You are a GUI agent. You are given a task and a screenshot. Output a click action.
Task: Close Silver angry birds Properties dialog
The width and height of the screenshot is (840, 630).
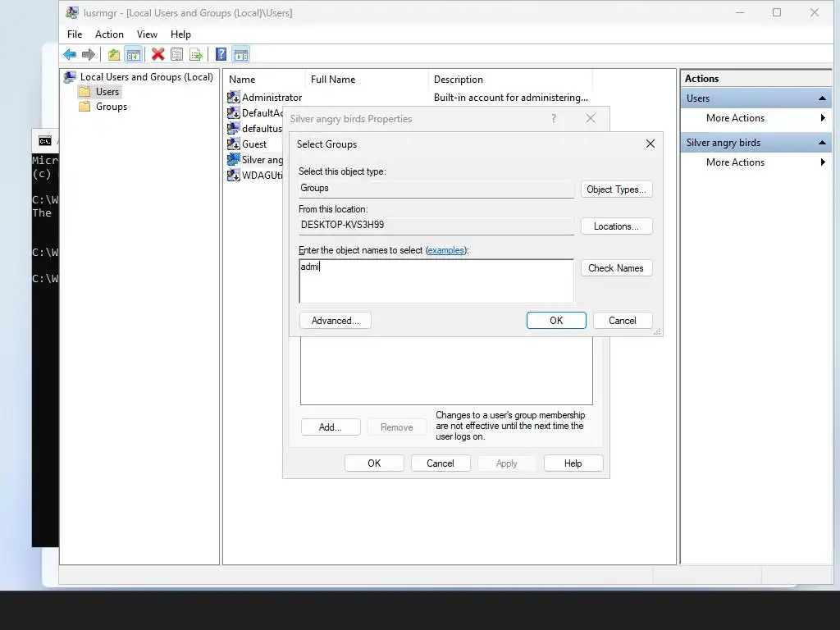tap(591, 118)
